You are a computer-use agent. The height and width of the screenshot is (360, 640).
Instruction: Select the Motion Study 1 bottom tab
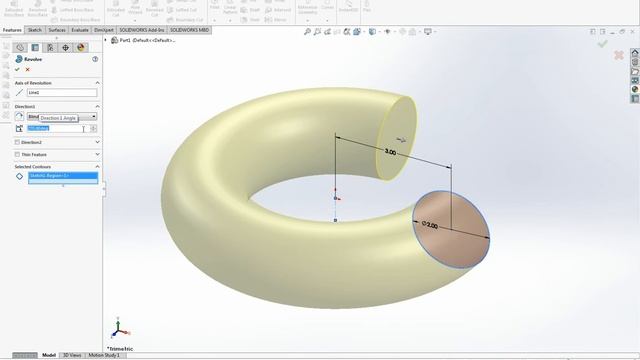coord(104,355)
